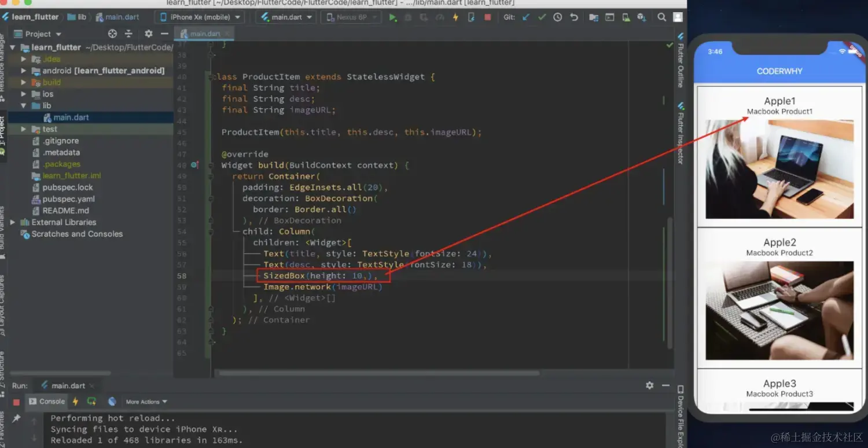Screen dimensions: 868x448
Task: Hot restart from Run panel
Action: [x=91, y=401]
